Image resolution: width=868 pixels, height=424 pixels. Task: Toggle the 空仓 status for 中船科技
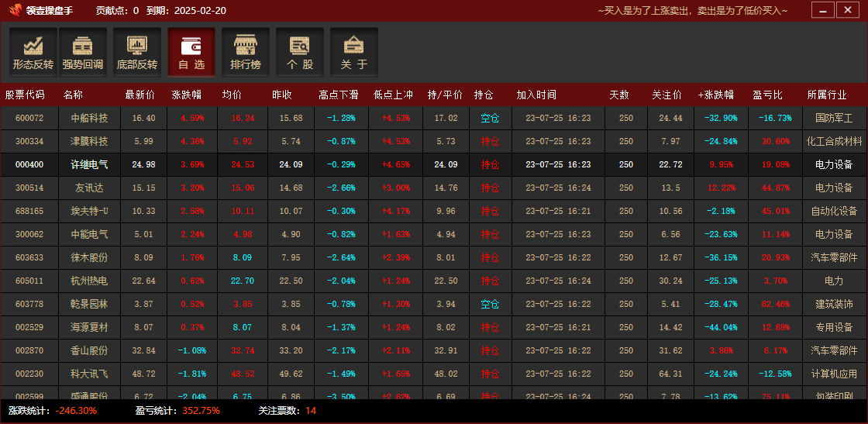(490, 119)
